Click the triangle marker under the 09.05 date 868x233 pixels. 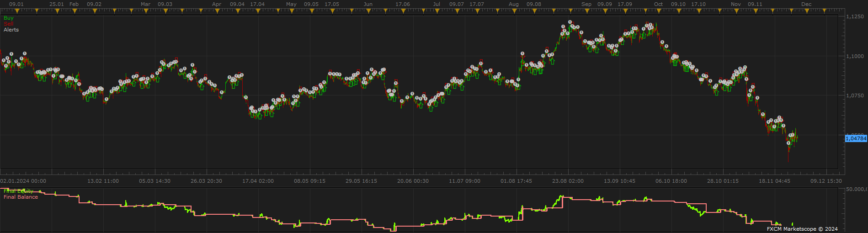tap(312, 11)
